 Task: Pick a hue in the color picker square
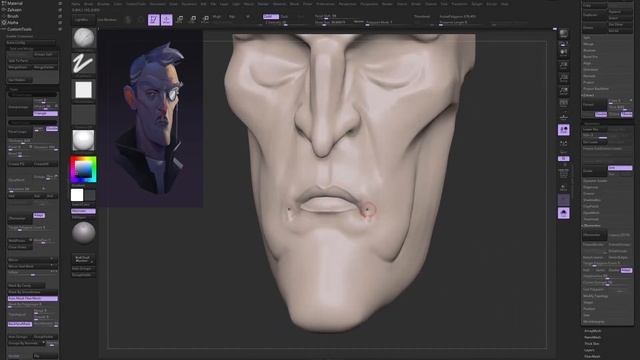[84, 169]
